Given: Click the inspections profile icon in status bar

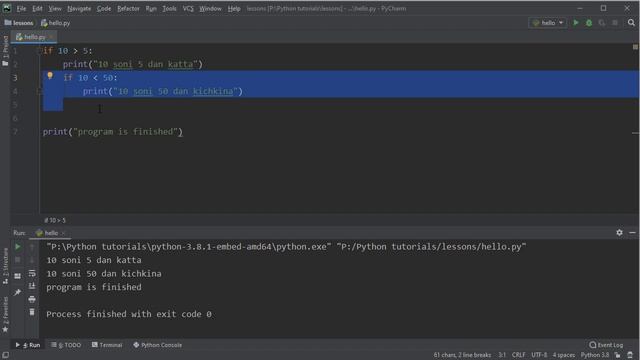Looking at the screenshot, I should click(630, 355).
